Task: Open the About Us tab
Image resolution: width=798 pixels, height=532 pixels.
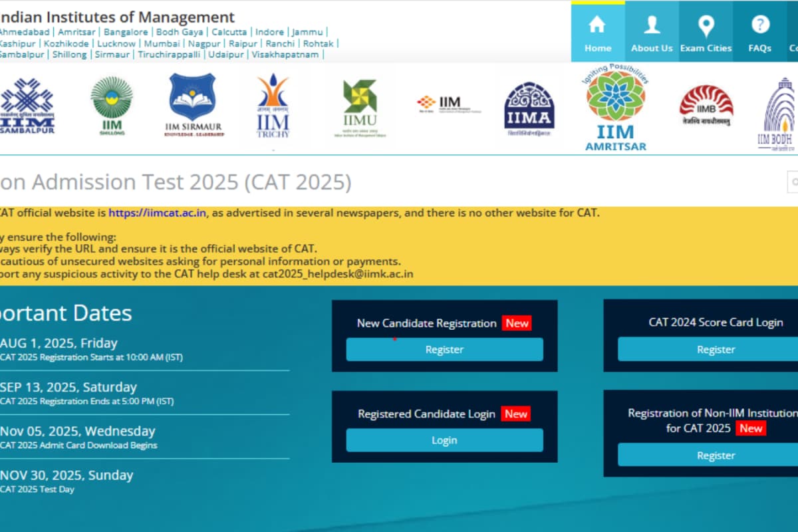Action: coord(652,32)
